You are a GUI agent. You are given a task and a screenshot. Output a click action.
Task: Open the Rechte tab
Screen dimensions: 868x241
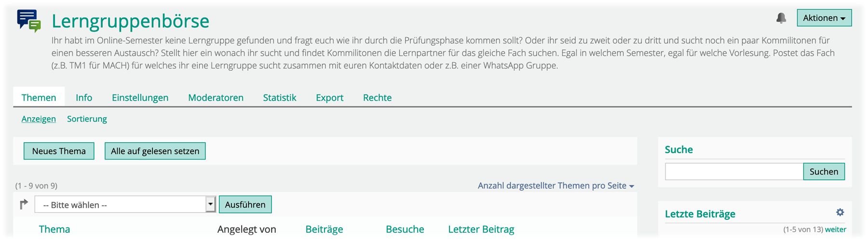click(x=377, y=97)
